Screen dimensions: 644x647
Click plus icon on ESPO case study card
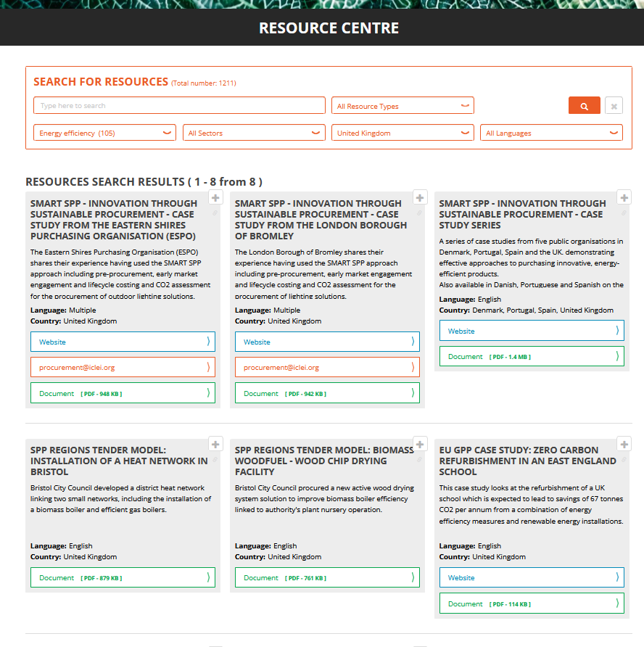pyautogui.click(x=215, y=197)
